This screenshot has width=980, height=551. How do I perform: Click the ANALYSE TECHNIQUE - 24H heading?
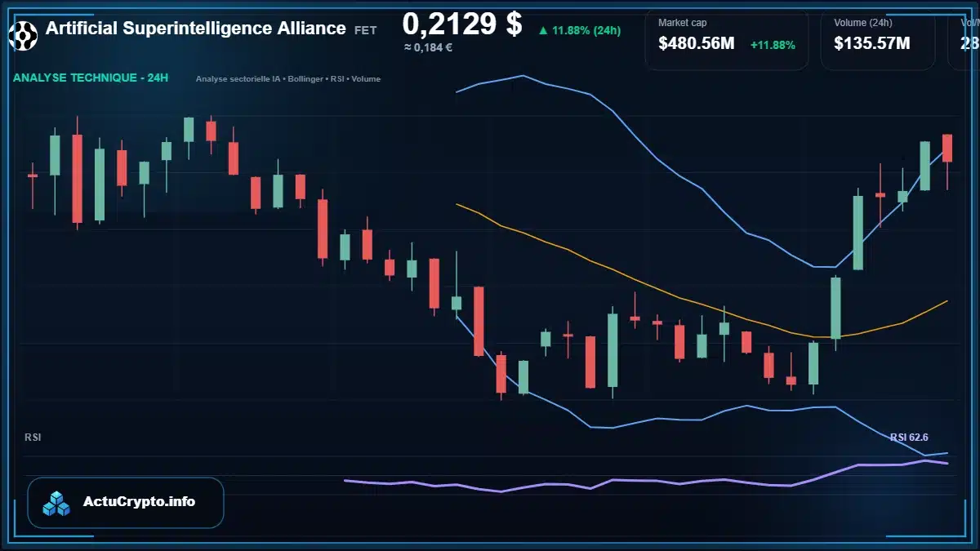click(91, 78)
